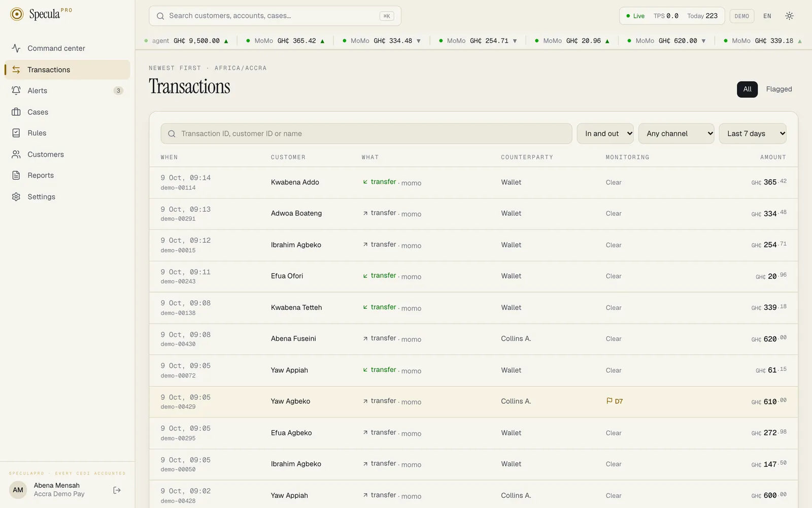
Task: Open the Last 7 days range dropdown
Action: pyautogui.click(x=753, y=134)
